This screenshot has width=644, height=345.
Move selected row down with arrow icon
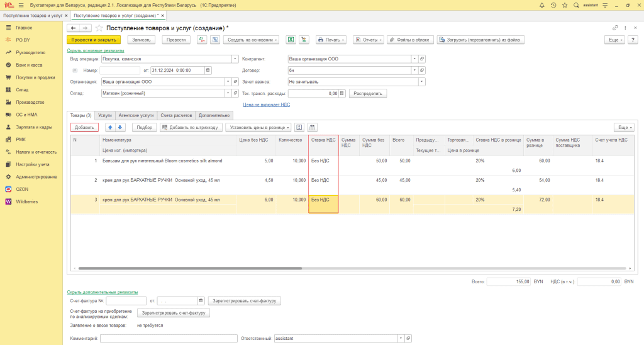tap(121, 127)
